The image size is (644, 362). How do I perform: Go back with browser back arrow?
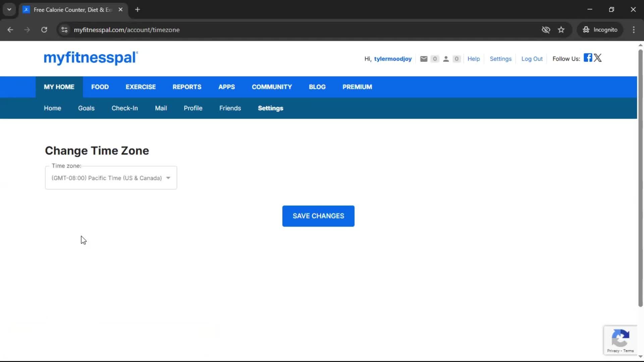coord(10,30)
